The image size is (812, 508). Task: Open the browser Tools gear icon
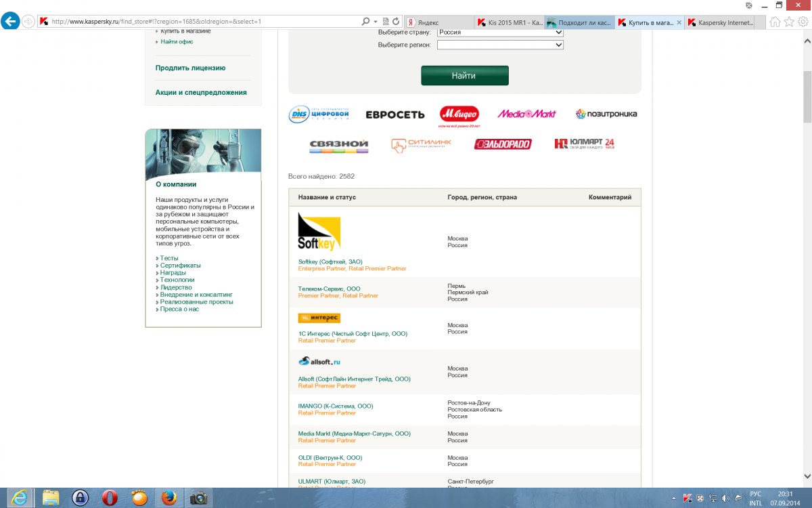(x=803, y=22)
